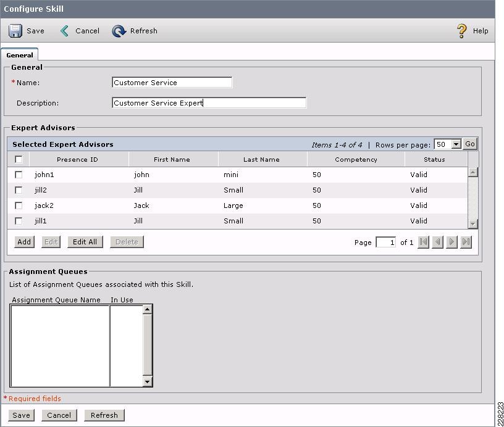The width and height of the screenshot is (504, 427).
Task: Go to next page of advisors
Action: click(x=451, y=242)
